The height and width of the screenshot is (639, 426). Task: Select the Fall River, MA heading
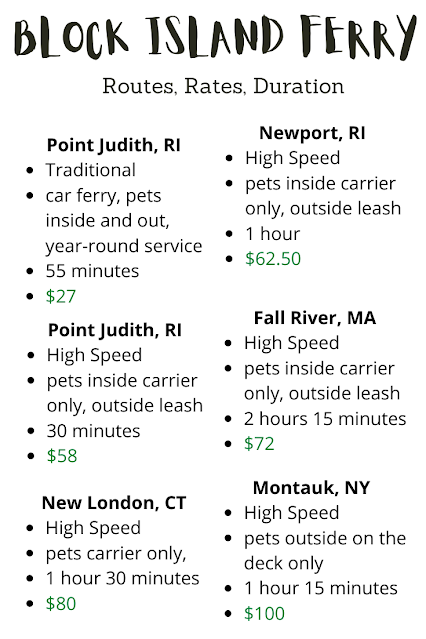(315, 318)
